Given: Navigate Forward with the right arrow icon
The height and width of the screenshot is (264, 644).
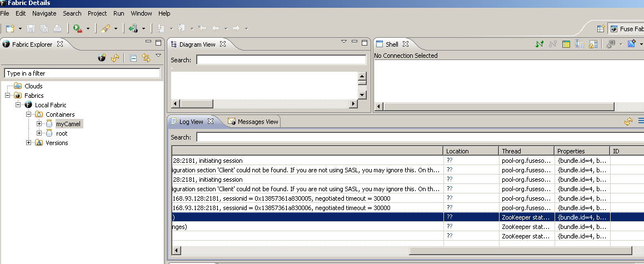Looking at the screenshot, I should point(236,28).
